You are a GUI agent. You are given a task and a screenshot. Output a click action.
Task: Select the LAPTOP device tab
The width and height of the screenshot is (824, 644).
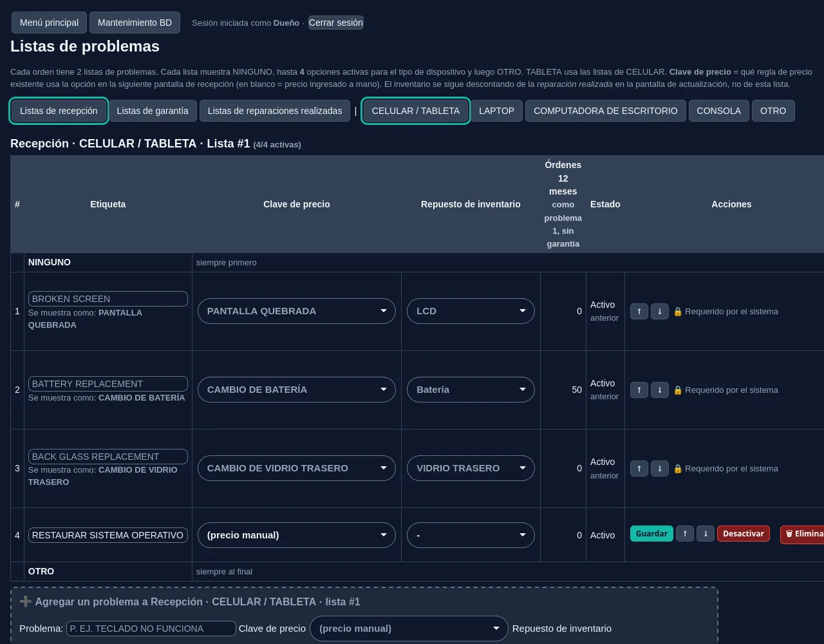point(497,111)
